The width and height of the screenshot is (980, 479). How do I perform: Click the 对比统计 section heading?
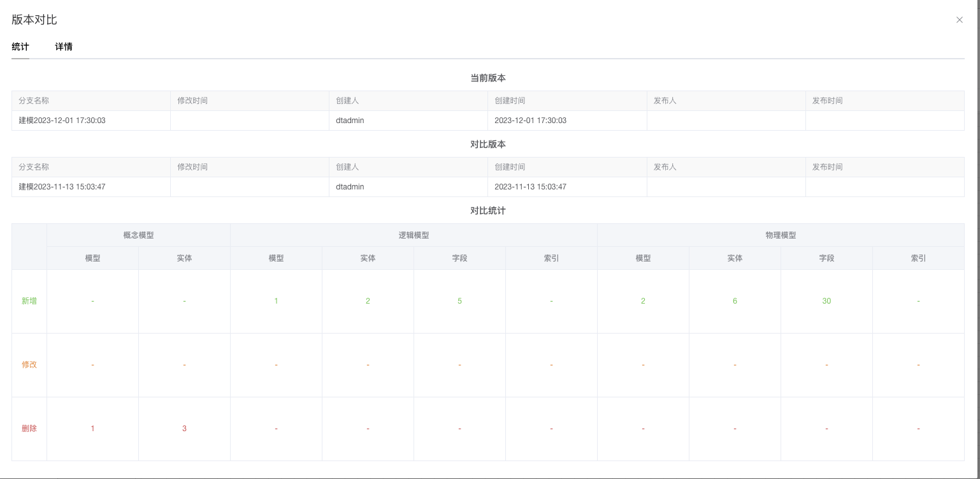coord(487,210)
